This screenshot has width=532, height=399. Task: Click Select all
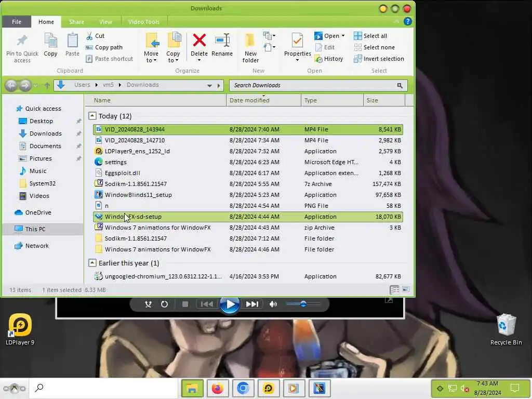coord(370,36)
